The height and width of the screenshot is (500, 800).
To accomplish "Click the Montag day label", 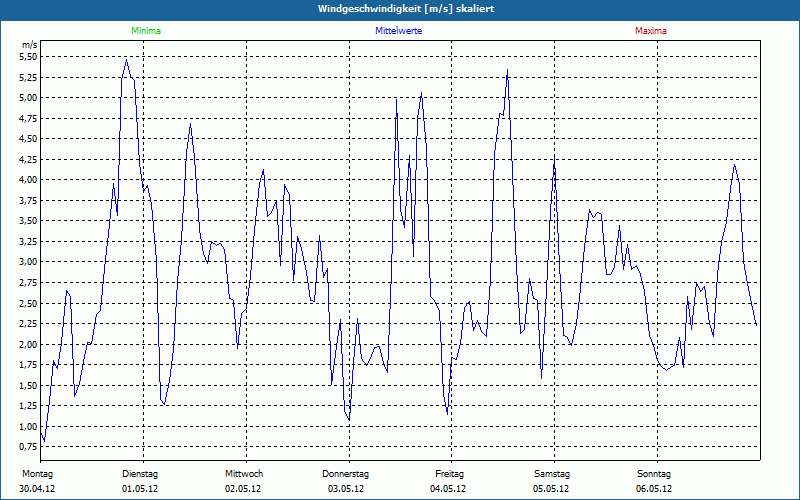I will click(37, 474).
